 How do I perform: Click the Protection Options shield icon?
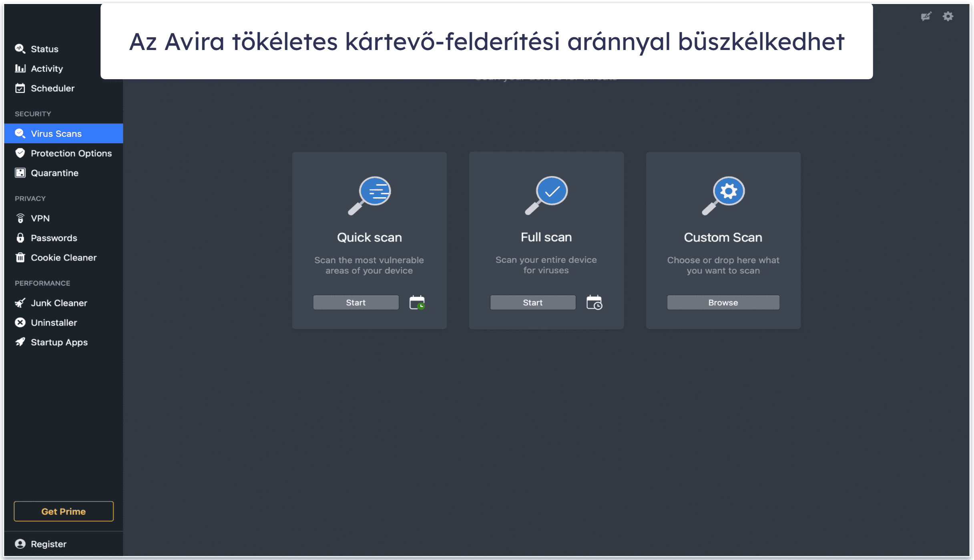(20, 153)
